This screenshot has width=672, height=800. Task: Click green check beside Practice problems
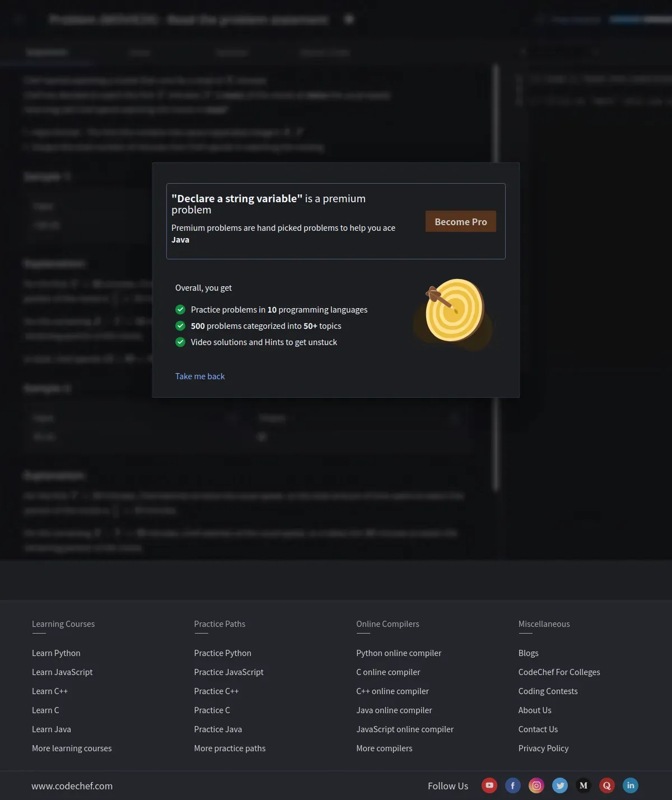(x=180, y=309)
